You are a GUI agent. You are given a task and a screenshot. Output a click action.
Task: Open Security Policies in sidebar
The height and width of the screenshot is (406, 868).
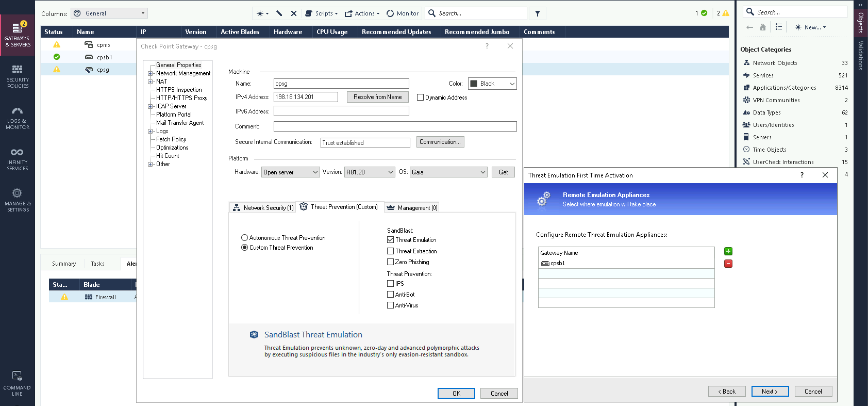click(x=18, y=76)
